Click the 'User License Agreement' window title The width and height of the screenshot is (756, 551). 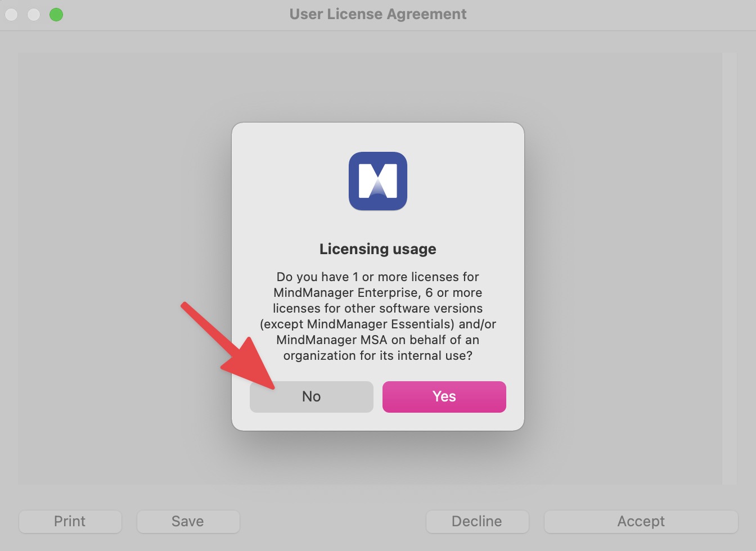[x=378, y=14]
